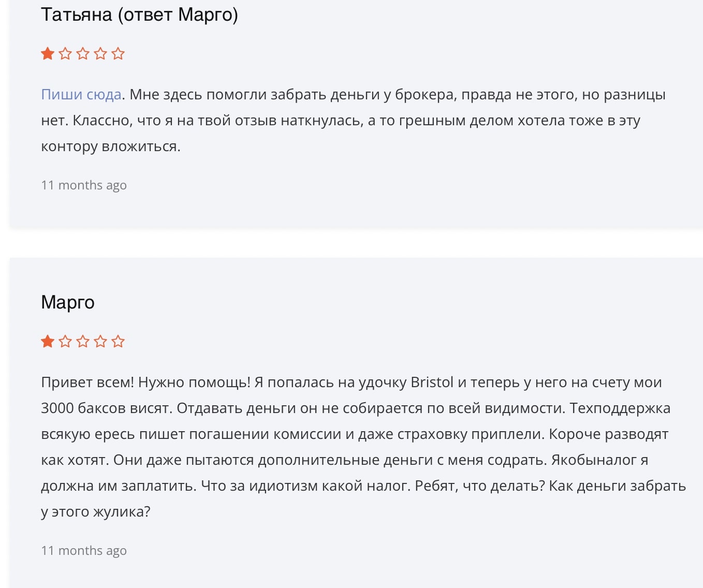
Task: Click fifth star in Татьяна's rating
Action: pyautogui.click(x=118, y=53)
